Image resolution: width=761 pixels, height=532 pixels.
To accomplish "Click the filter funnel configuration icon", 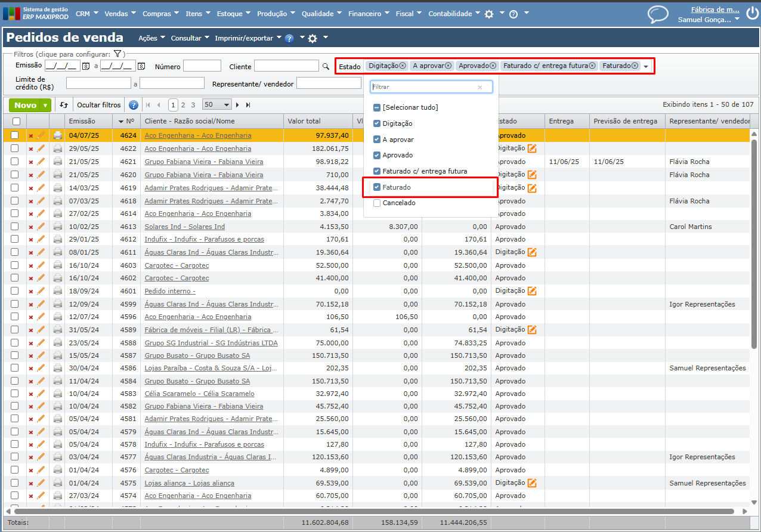I will pos(117,54).
